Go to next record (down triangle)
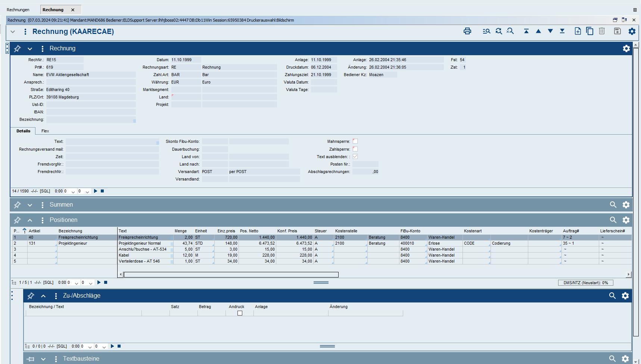 point(550,31)
